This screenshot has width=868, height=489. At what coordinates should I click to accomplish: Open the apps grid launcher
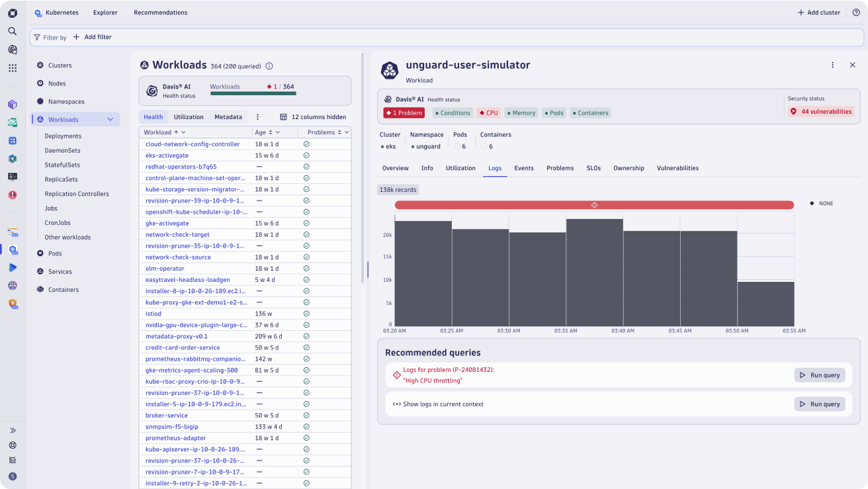pyautogui.click(x=13, y=67)
